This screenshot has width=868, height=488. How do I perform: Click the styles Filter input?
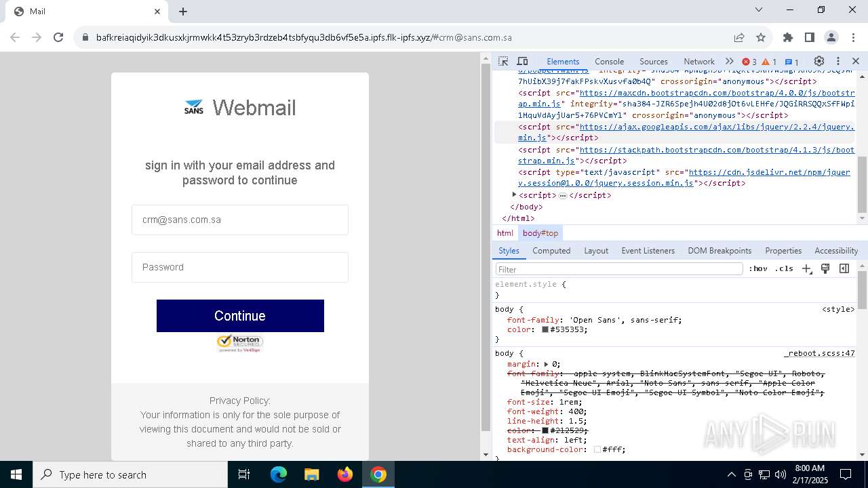pos(619,269)
